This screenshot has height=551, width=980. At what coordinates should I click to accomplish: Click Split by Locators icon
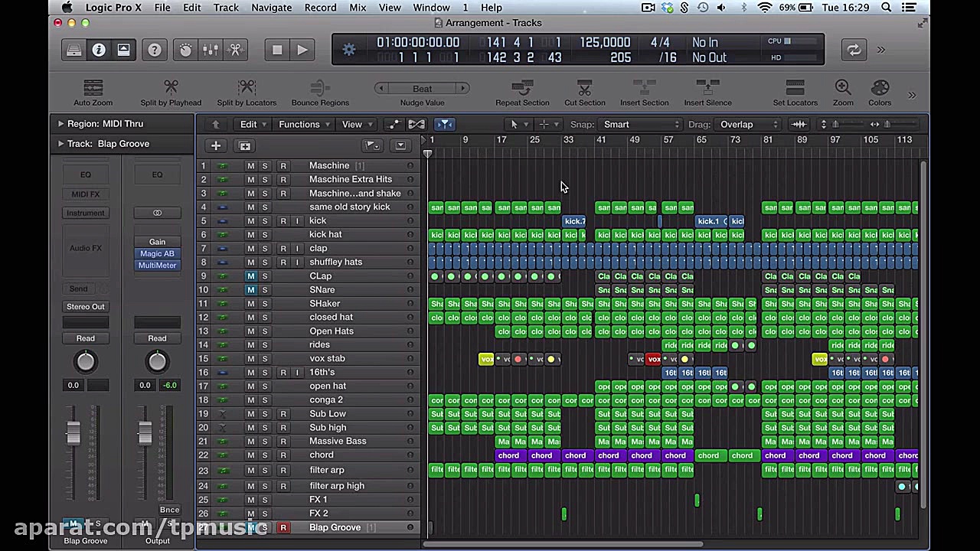247,93
